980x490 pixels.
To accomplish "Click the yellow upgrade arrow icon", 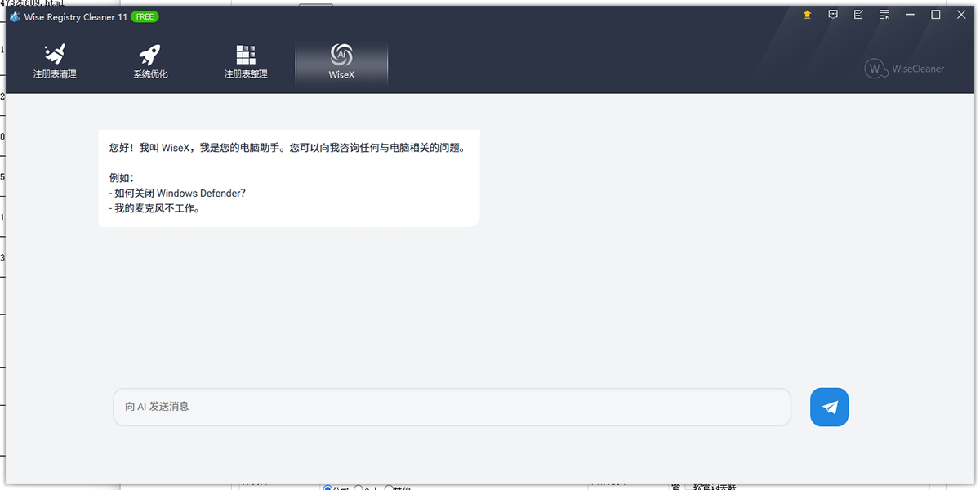I will tap(808, 15).
